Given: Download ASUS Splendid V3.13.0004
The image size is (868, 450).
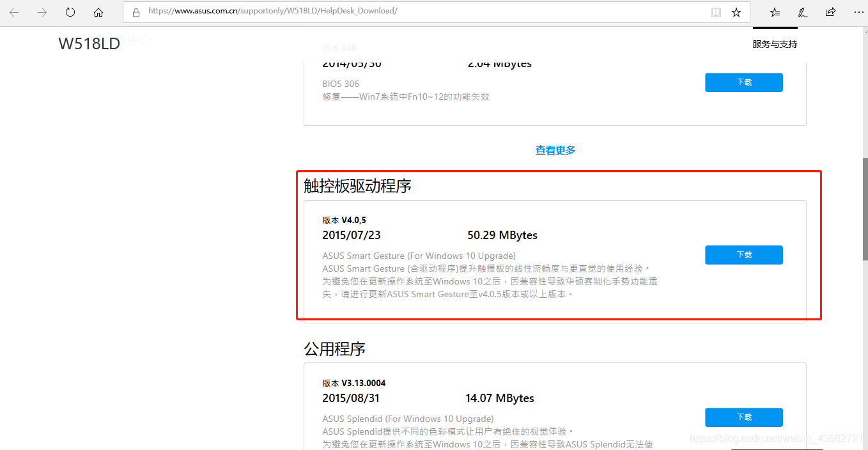Looking at the screenshot, I should point(744,417).
